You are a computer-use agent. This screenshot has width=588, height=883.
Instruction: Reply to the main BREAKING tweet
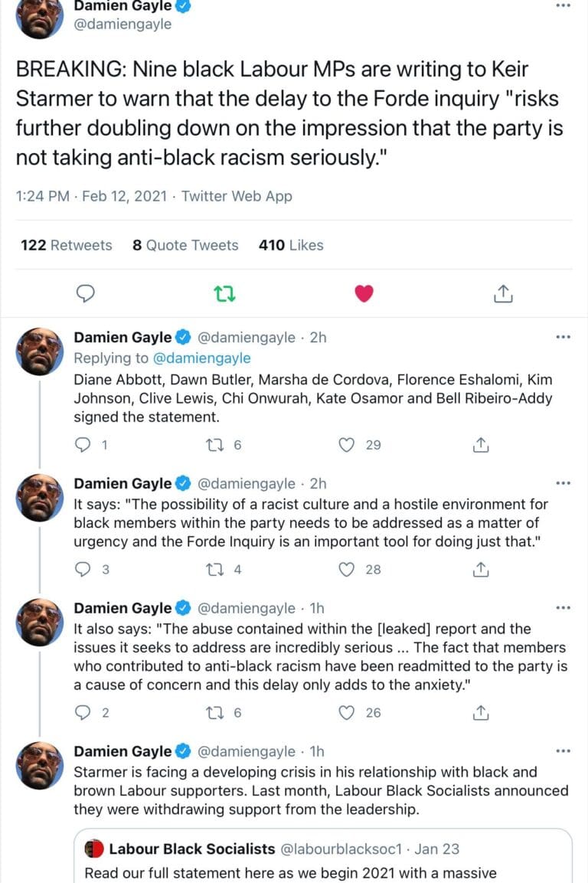coord(87,293)
